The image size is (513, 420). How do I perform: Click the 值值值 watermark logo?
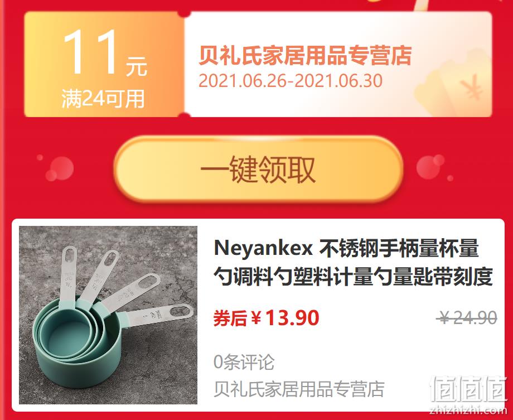click(x=468, y=389)
